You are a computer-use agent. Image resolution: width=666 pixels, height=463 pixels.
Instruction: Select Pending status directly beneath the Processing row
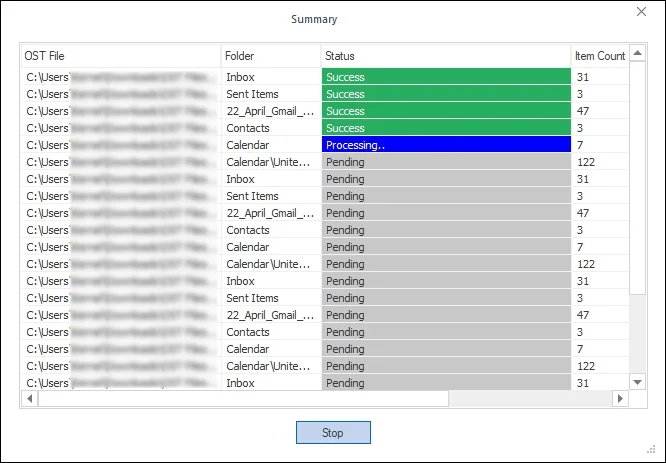pos(446,161)
